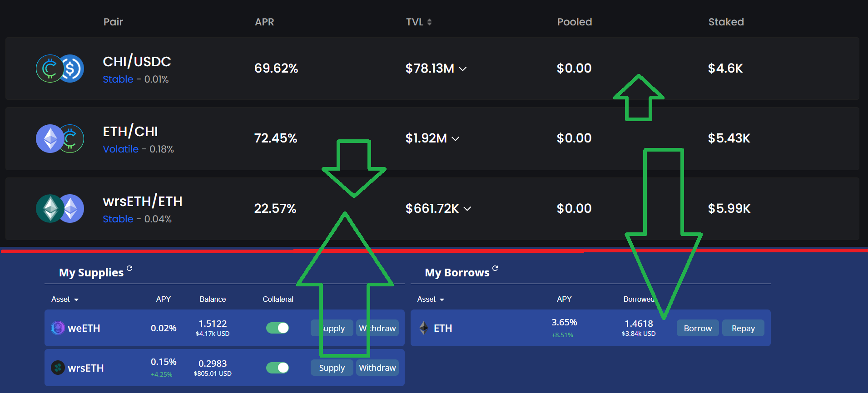Viewport: 868px width, 393px height.
Task: Toggle the wrsETH collateral switch
Action: click(278, 368)
